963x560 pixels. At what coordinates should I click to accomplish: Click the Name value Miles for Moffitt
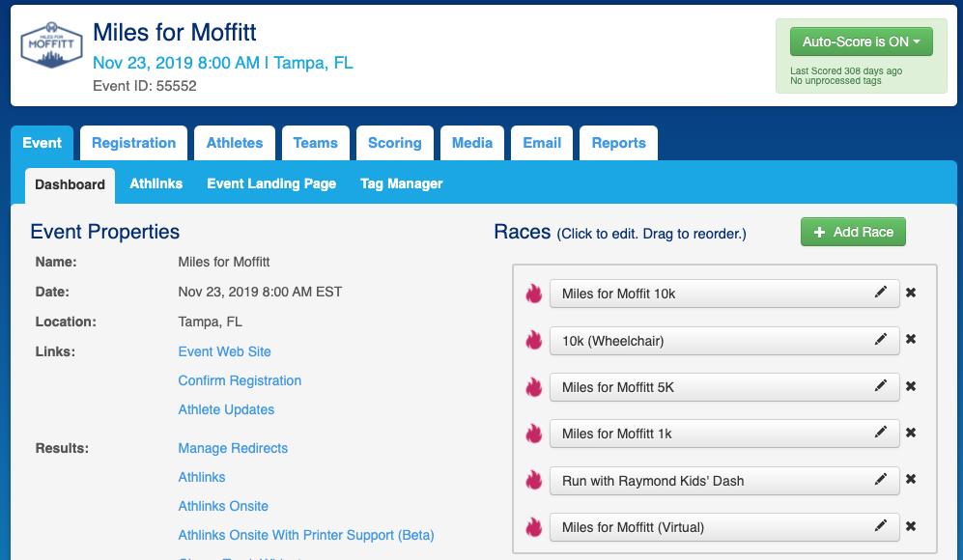tap(223, 262)
